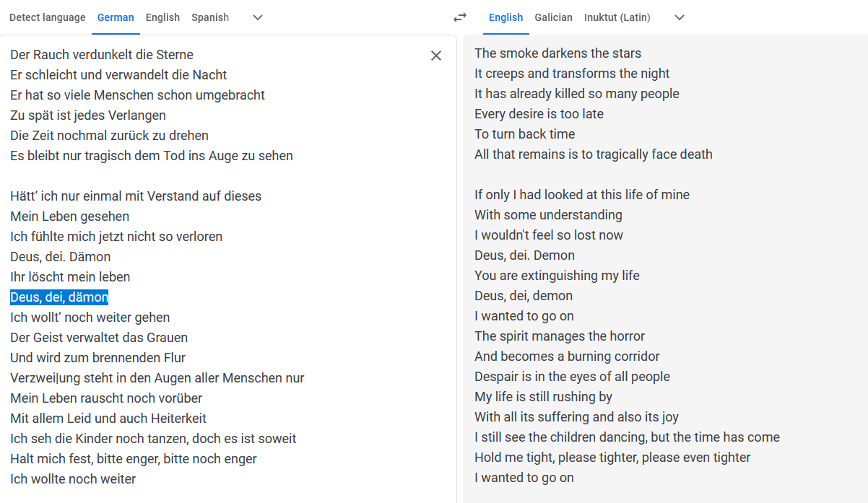Click the highlighted "Deus, dei, dämon" text

(x=59, y=297)
